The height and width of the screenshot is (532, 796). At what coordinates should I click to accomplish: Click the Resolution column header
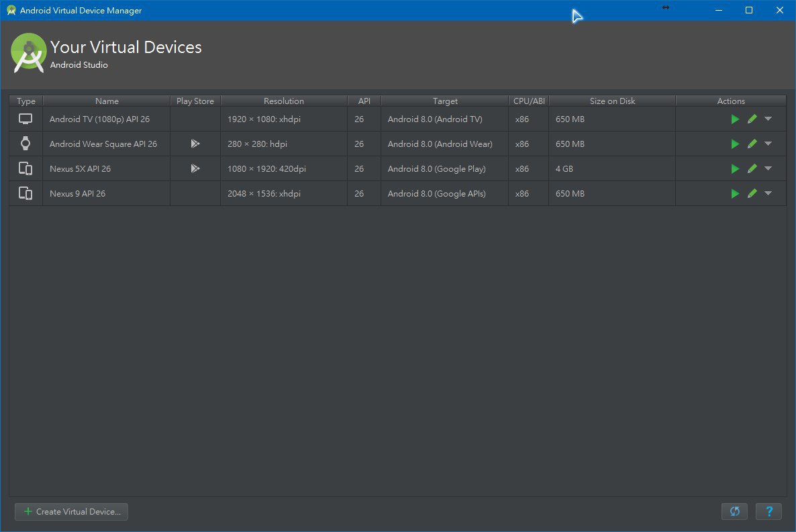283,101
